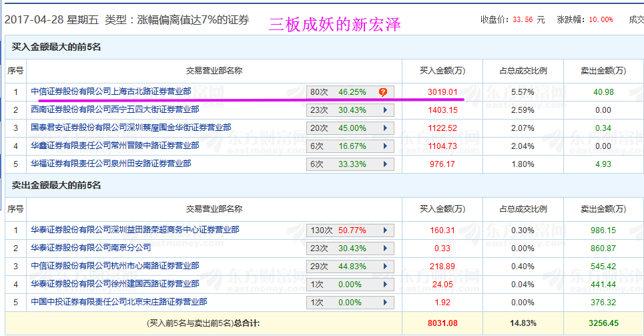Click the arrow icon beside 130次 50.77%
The image size is (644, 336).
click(x=385, y=230)
